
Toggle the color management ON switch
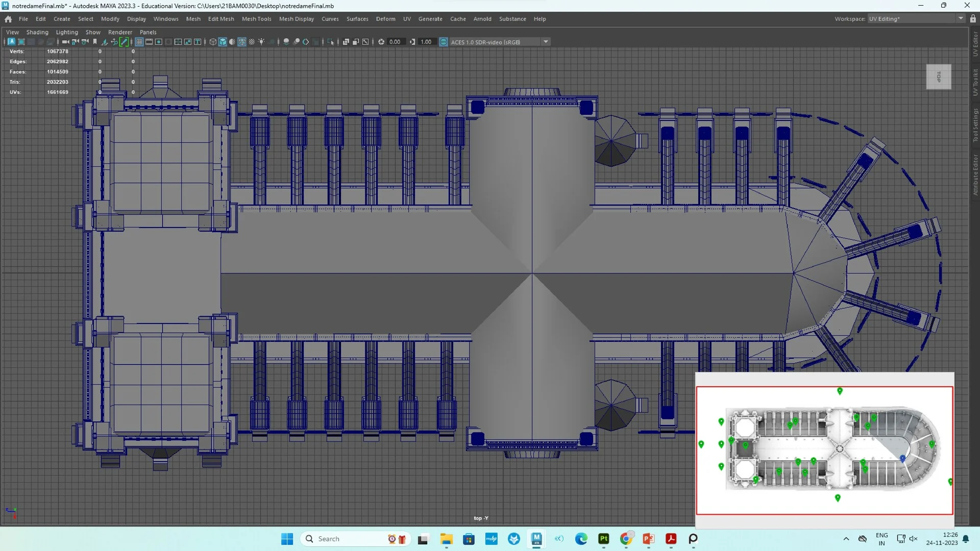pyautogui.click(x=443, y=42)
